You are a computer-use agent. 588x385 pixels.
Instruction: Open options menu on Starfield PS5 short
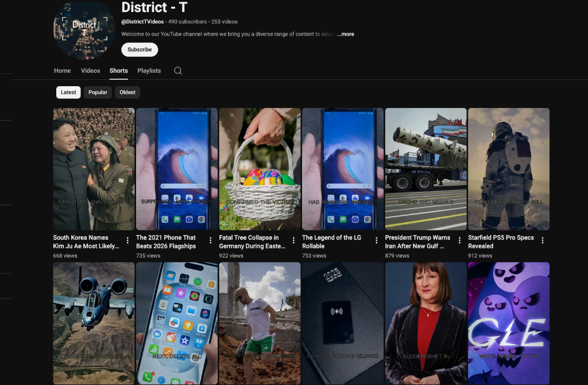point(544,240)
